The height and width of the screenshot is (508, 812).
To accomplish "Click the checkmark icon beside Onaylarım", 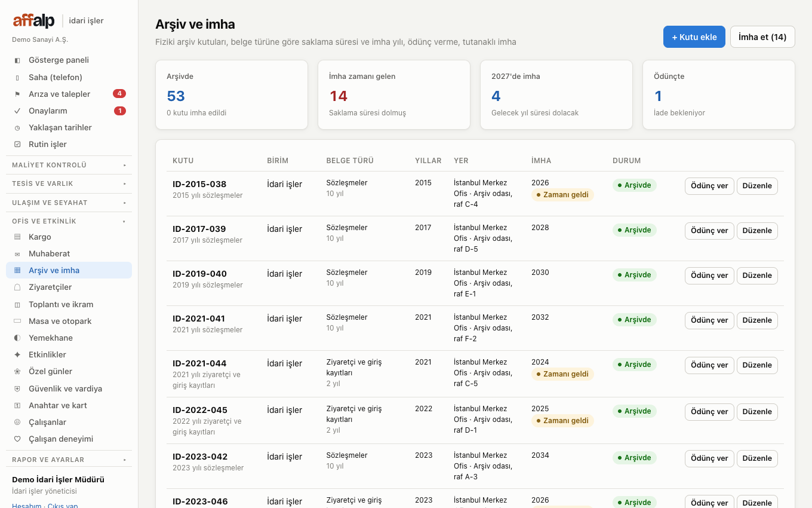I will (17, 111).
